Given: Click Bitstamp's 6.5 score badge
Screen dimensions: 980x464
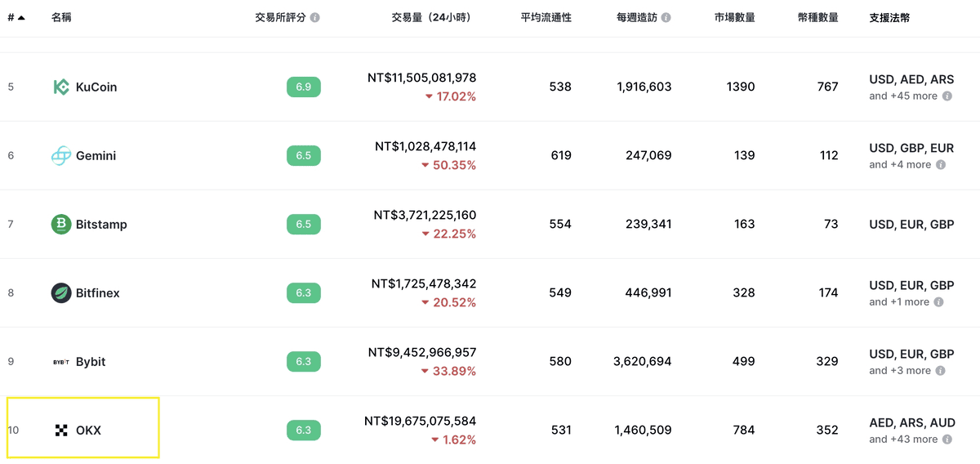Looking at the screenshot, I should pyautogui.click(x=304, y=224).
